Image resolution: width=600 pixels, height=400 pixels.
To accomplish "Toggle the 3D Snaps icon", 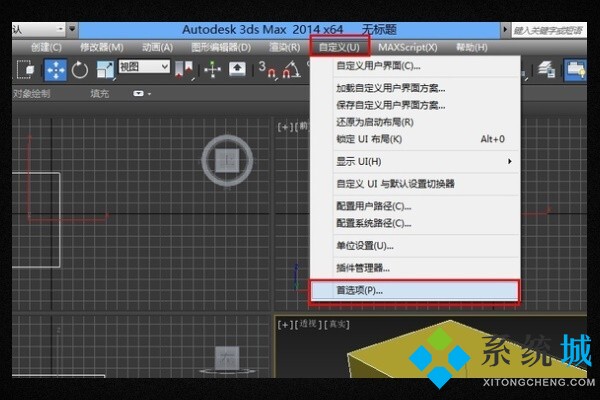I will pyautogui.click(x=267, y=70).
